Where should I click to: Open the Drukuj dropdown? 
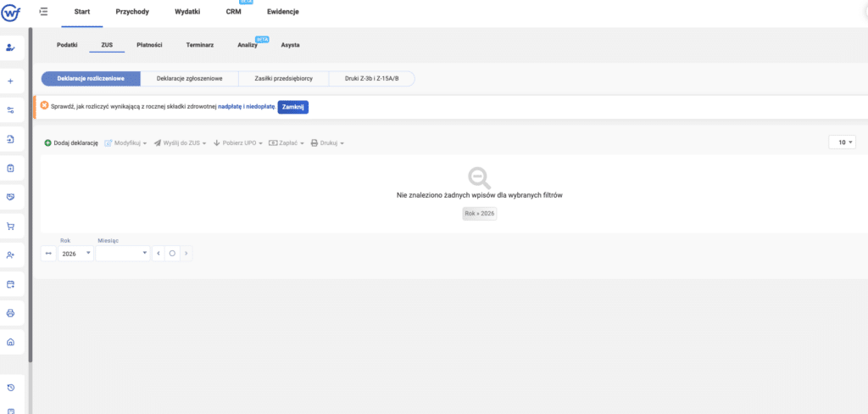point(327,143)
